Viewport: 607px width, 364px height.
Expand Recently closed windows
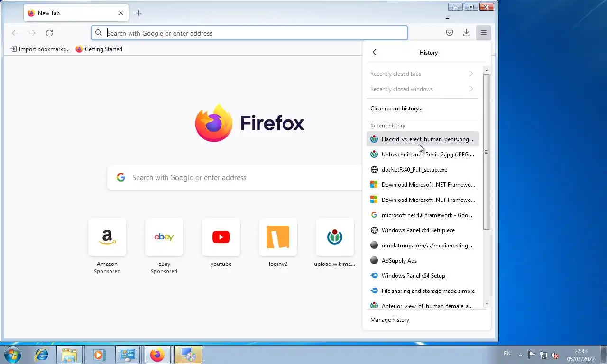[x=423, y=89]
